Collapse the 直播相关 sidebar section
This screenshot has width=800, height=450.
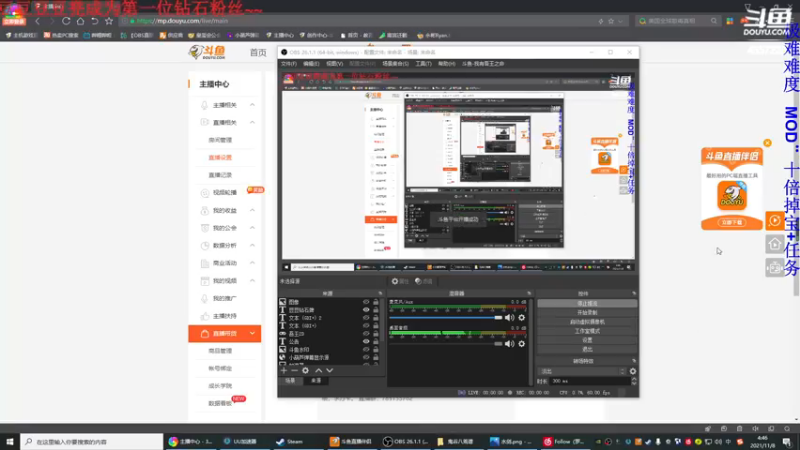click(252, 122)
